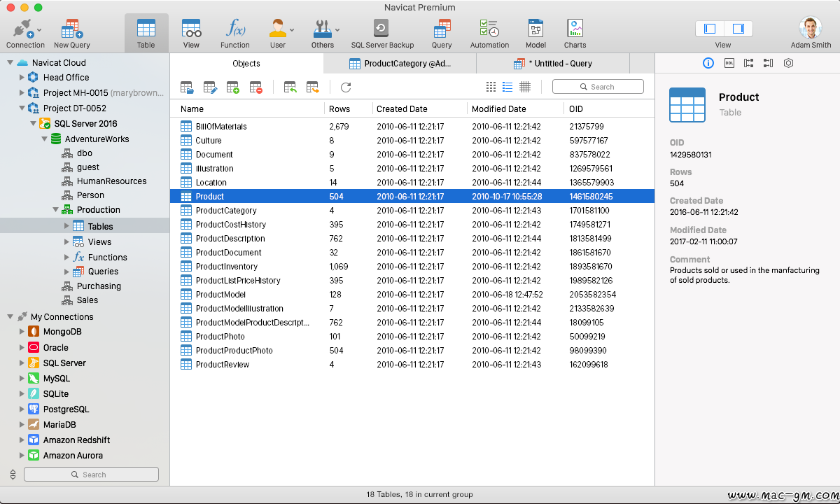Toggle the left sidebar pane
The width and height of the screenshot is (840, 504).
coord(710,29)
